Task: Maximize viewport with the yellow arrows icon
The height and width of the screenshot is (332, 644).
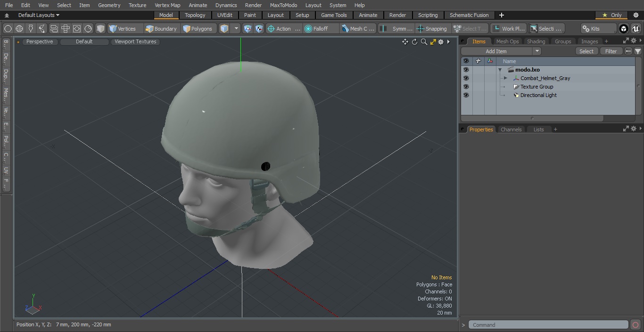Action: (433, 42)
